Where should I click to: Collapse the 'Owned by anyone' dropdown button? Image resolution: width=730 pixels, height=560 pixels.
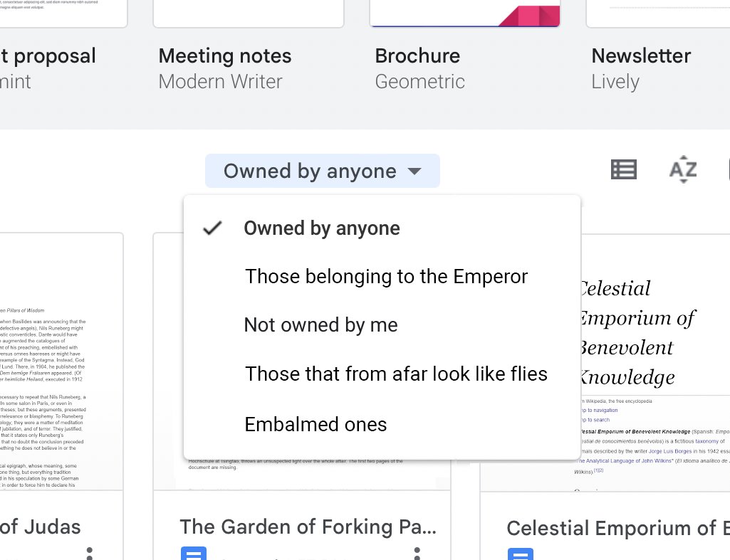tap(322, 171)
